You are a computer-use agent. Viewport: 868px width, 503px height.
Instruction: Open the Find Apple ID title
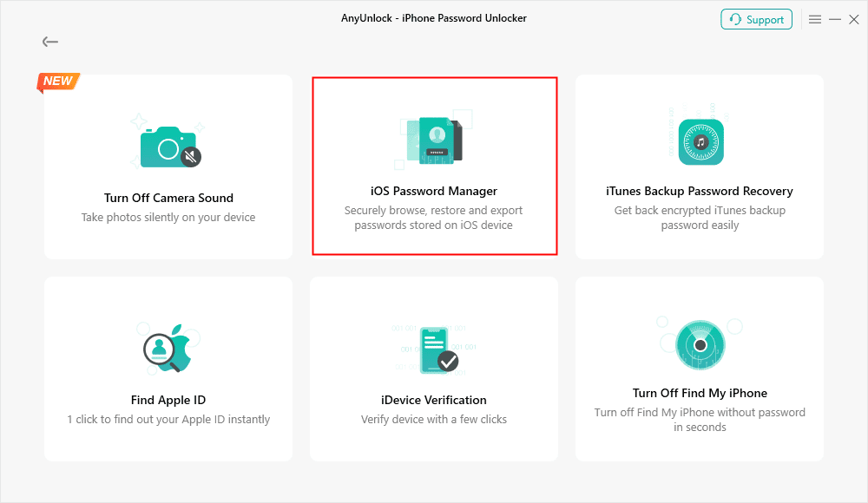point(168,400)
